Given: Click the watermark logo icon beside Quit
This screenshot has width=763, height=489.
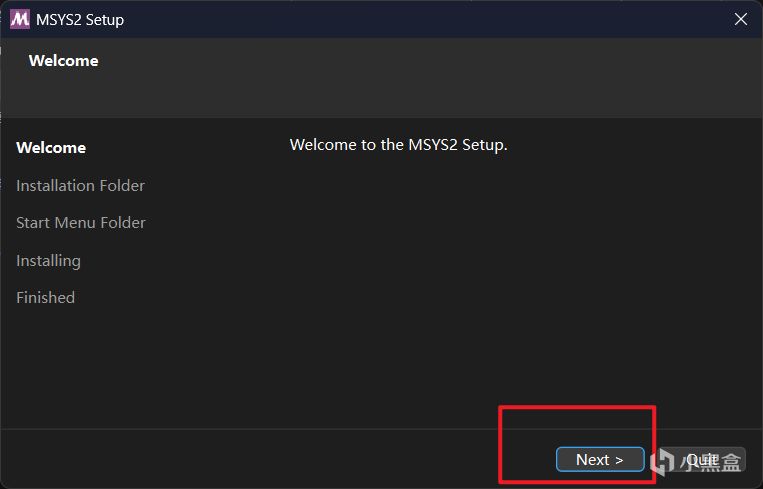Looking at the screenshot, I should 661,461.
